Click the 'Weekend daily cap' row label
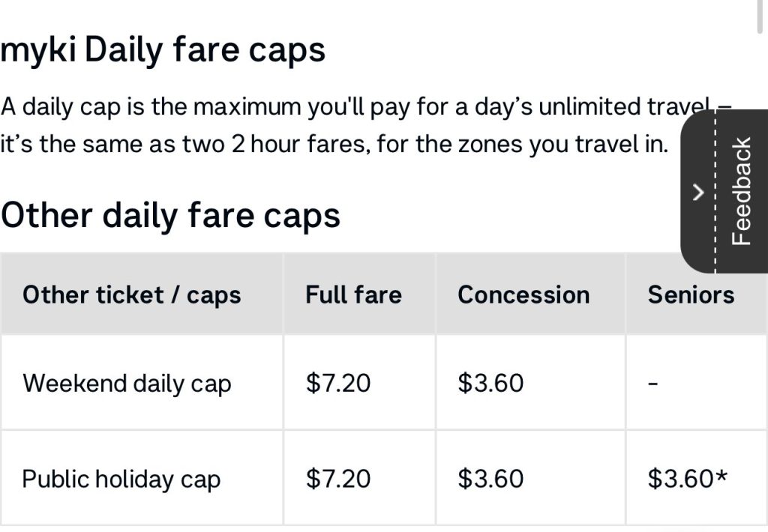 pos(127,383)
